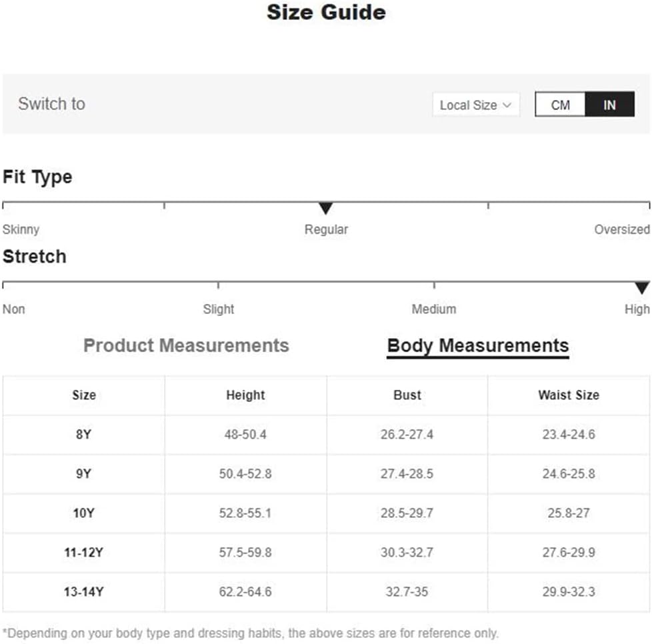652x644 pixels.
Task: Click the Slight stretch label
Action: click(218, 309)
